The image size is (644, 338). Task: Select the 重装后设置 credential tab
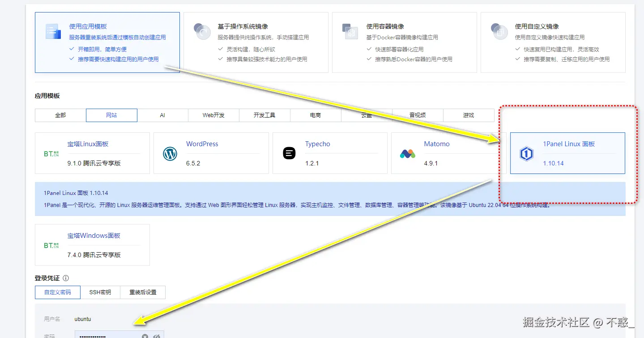tap(143, 292)
